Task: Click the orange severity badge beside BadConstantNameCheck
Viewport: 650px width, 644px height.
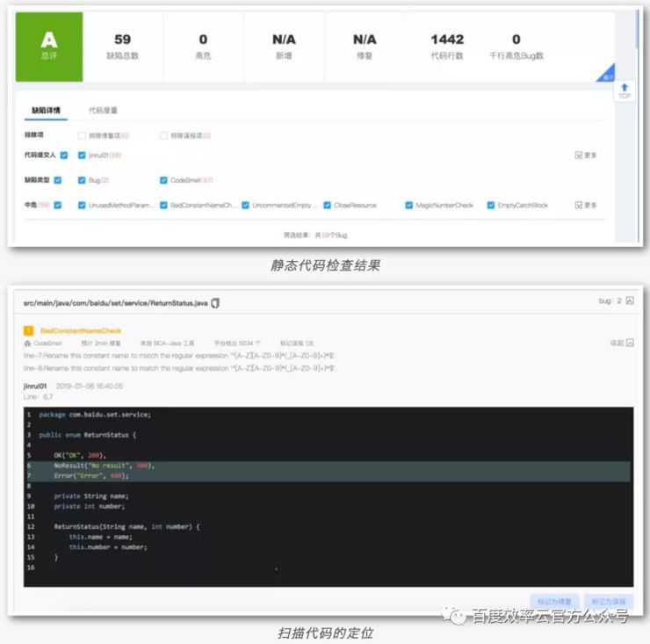Action: [29, 330]
